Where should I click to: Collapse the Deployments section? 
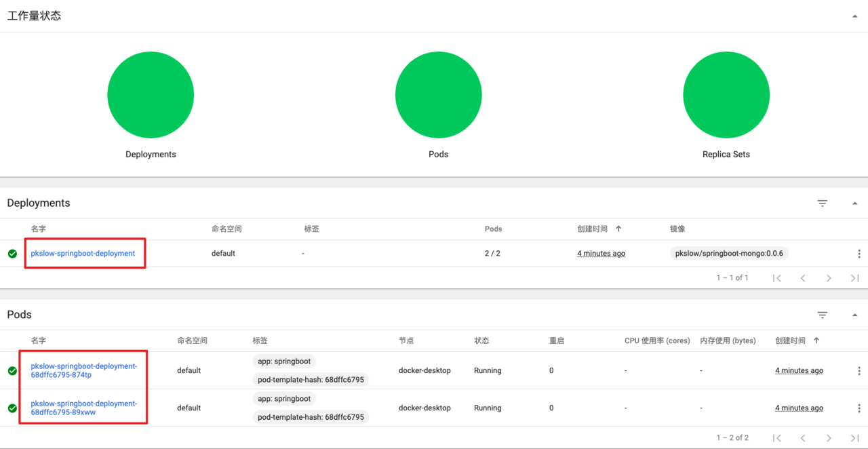point(854,203)
